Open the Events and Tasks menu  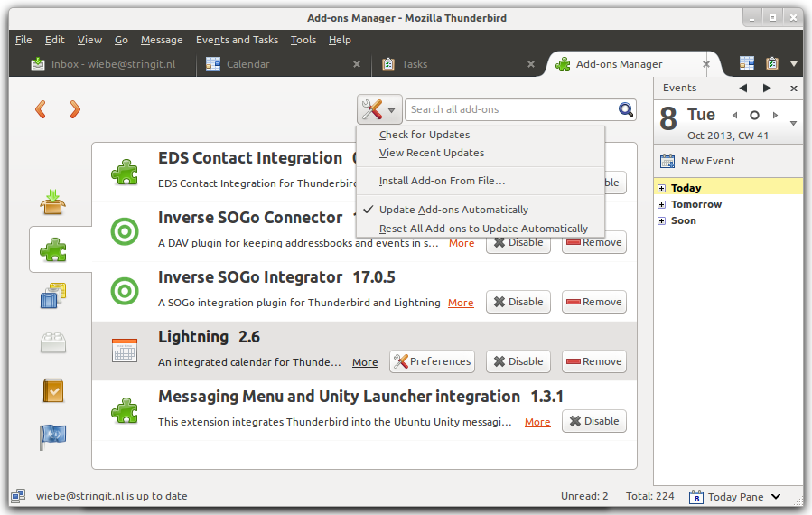coord(237,40)
